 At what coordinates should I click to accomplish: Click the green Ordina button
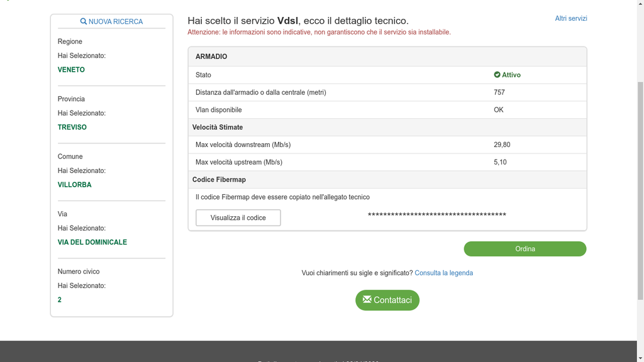tap(525, 249)
